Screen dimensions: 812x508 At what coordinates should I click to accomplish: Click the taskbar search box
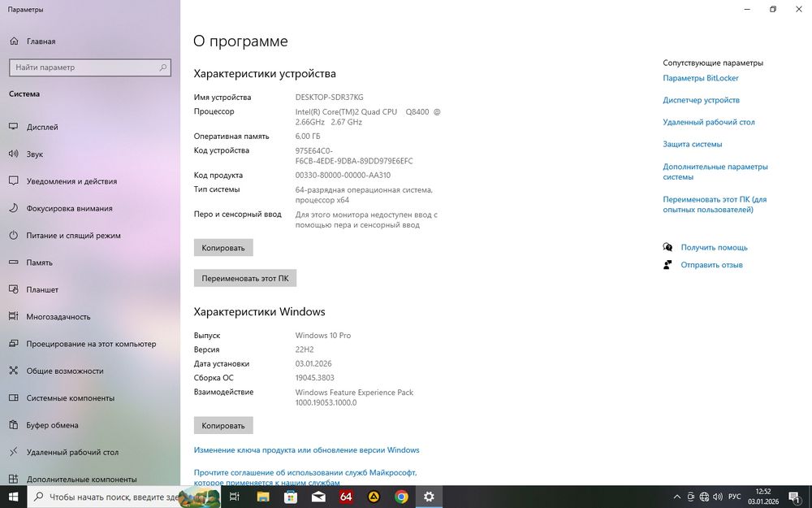point(123,497)
